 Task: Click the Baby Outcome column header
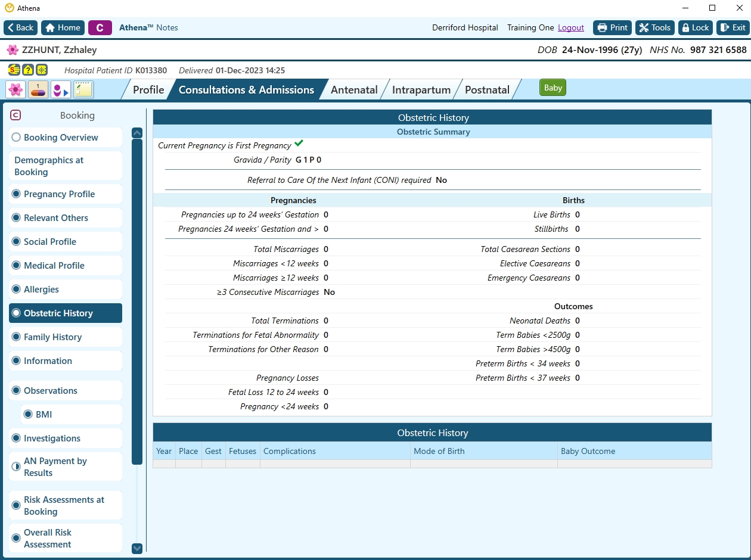click(x=635, y=451)
